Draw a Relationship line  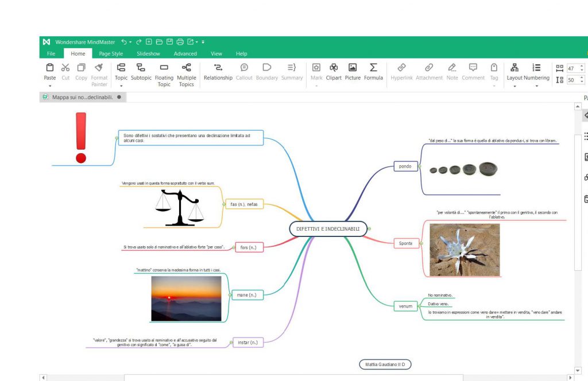point(218,71)
